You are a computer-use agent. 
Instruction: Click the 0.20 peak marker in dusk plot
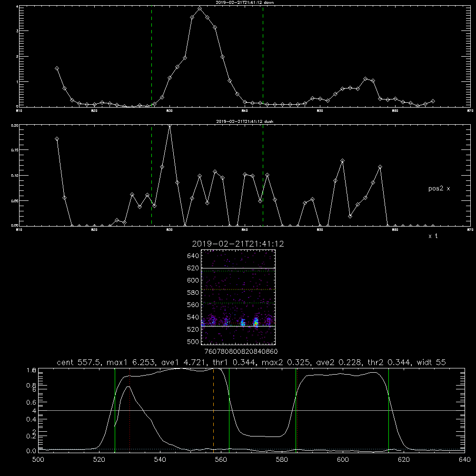170,125
